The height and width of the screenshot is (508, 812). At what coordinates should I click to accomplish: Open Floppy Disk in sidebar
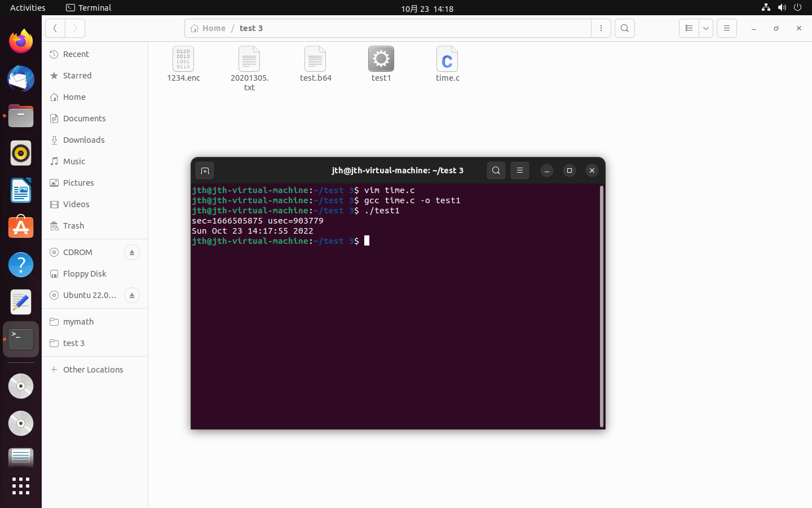(x=95, y=274)
